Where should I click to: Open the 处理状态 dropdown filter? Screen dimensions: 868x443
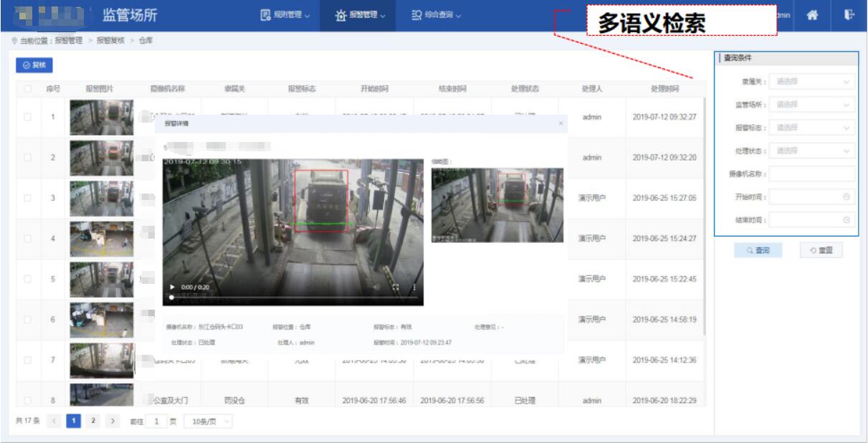[812, 151]
